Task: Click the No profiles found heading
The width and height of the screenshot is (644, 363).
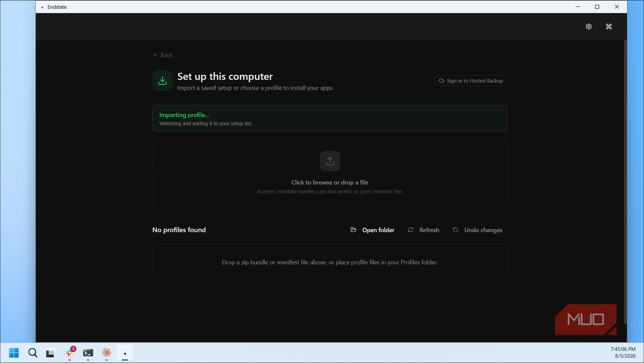Action: pyautogui.click(x=179, y=230)
